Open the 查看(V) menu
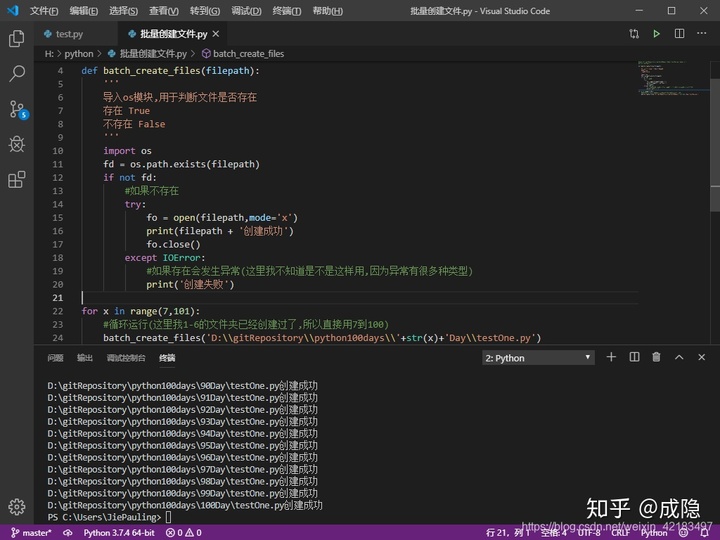Viewport: 720px width, 540px height. pyautogui.click(x=164, y=11)
